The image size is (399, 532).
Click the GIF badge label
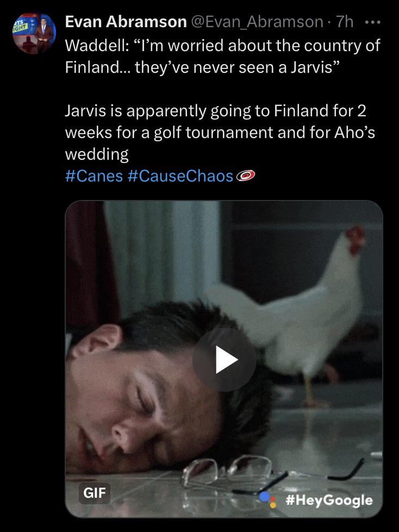point(95,493)
